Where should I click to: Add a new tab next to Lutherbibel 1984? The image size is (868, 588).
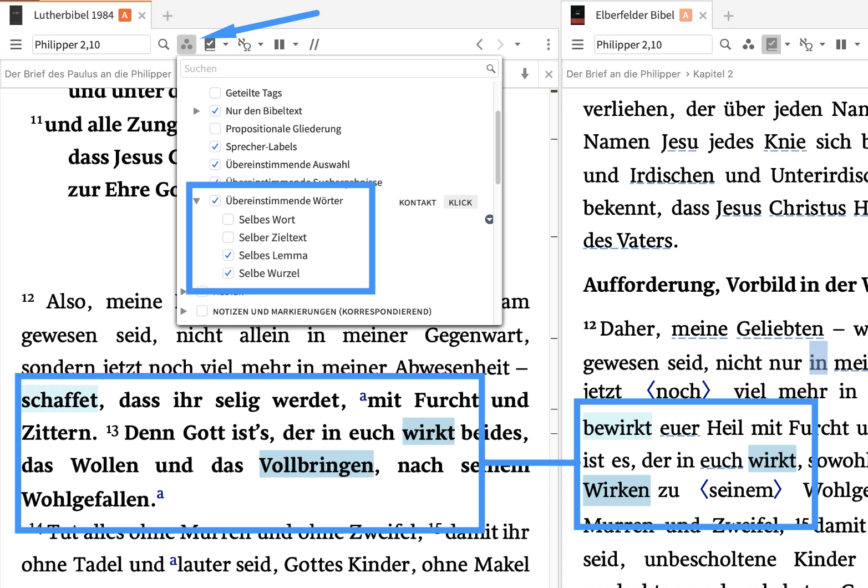coord(167,16)
